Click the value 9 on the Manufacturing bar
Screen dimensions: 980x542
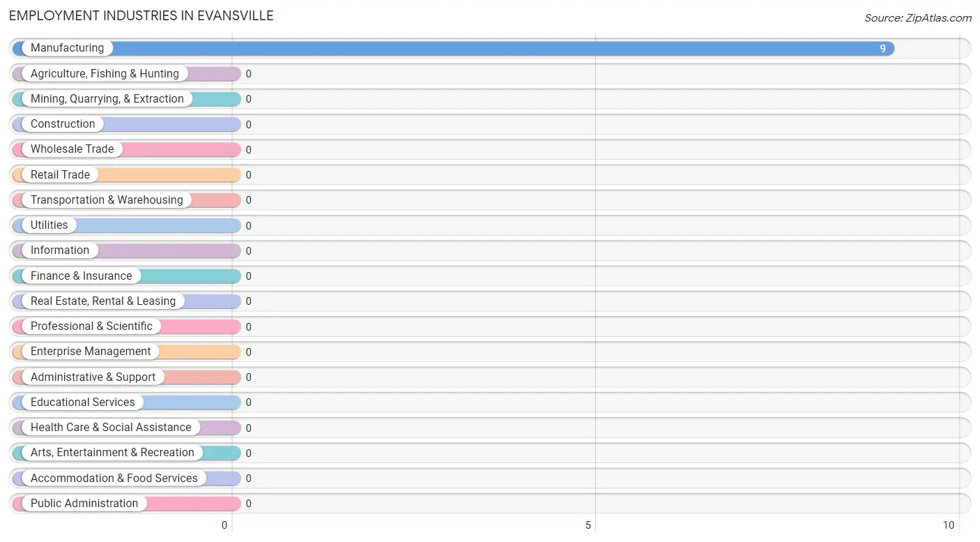882,49
